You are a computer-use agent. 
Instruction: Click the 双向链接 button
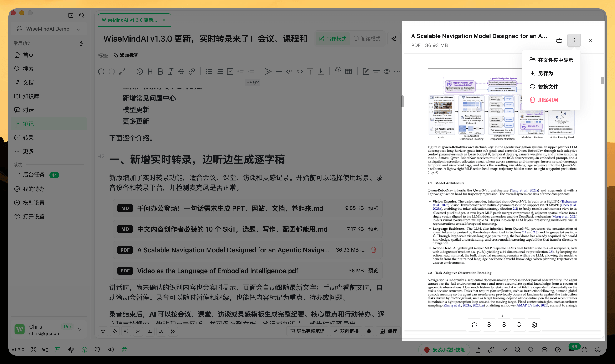point(346,331)
